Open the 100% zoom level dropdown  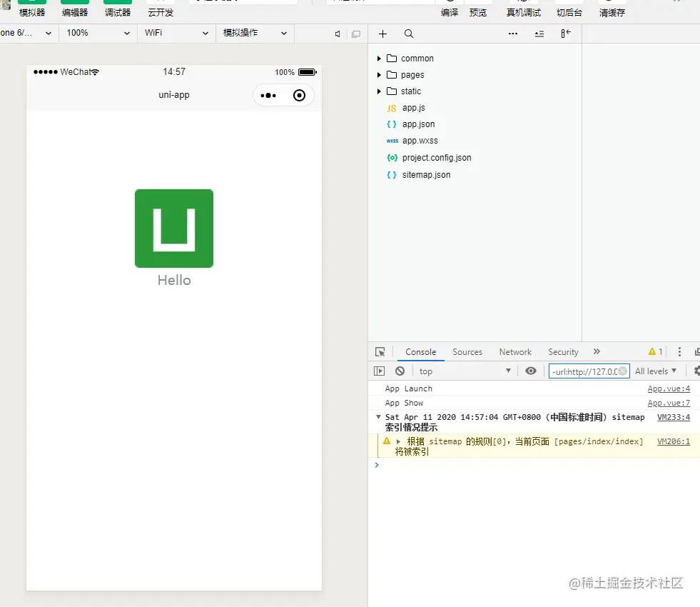click(98, 33)
